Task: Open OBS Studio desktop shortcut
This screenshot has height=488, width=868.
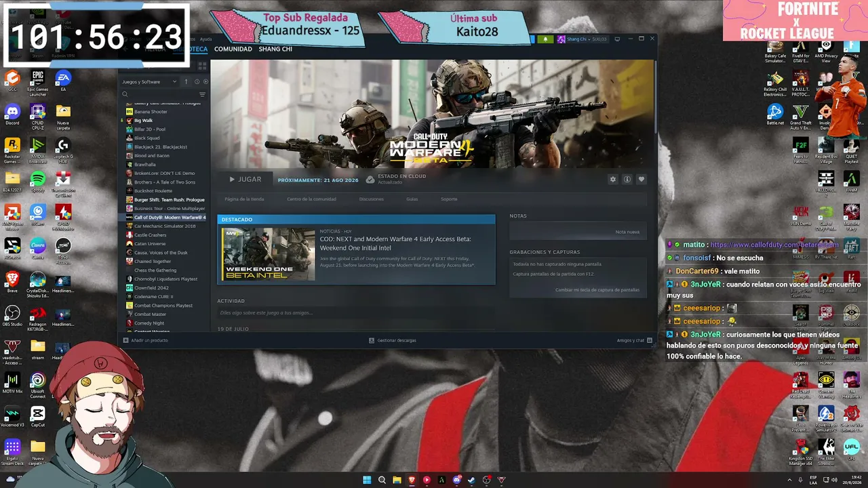Action: coord(12,315)
